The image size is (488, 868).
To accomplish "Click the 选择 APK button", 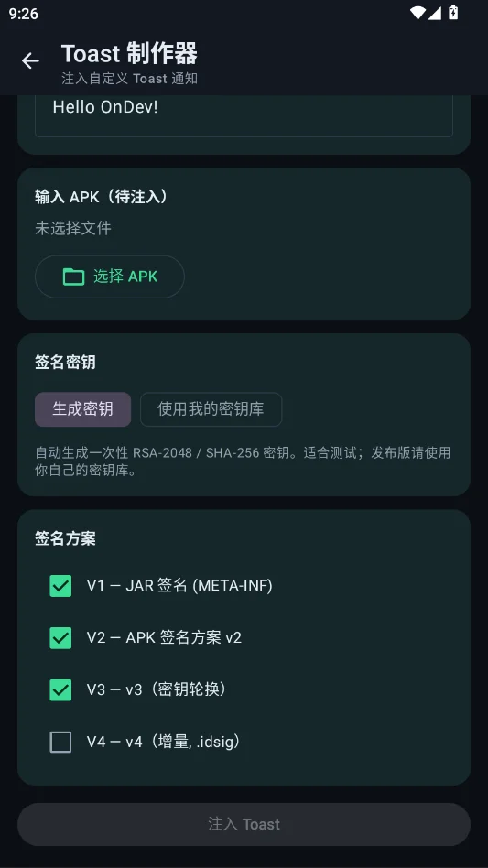I will tap(110, 277).
